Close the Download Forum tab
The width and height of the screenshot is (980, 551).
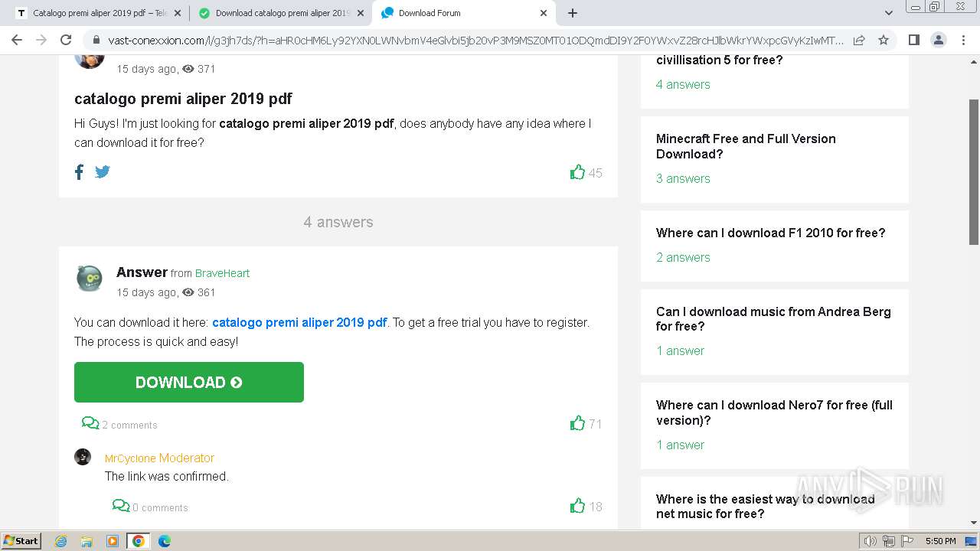tap(544, 13)
